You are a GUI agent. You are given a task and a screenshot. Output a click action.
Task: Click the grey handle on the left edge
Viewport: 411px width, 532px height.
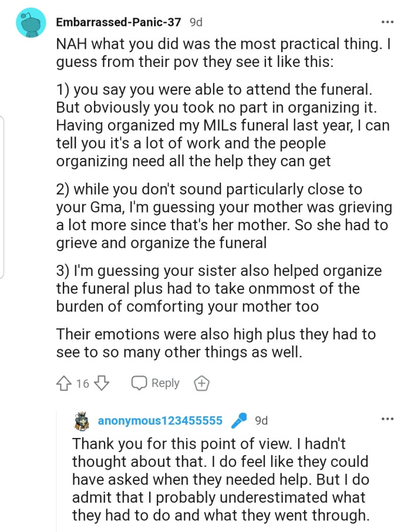pyautogui.click(x=2, y=197)
